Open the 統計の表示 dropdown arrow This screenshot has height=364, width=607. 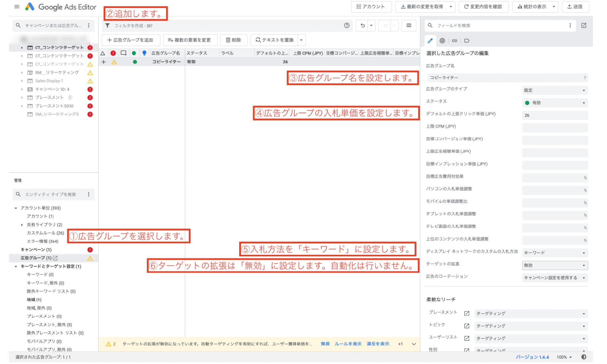[x=554, y=7]
